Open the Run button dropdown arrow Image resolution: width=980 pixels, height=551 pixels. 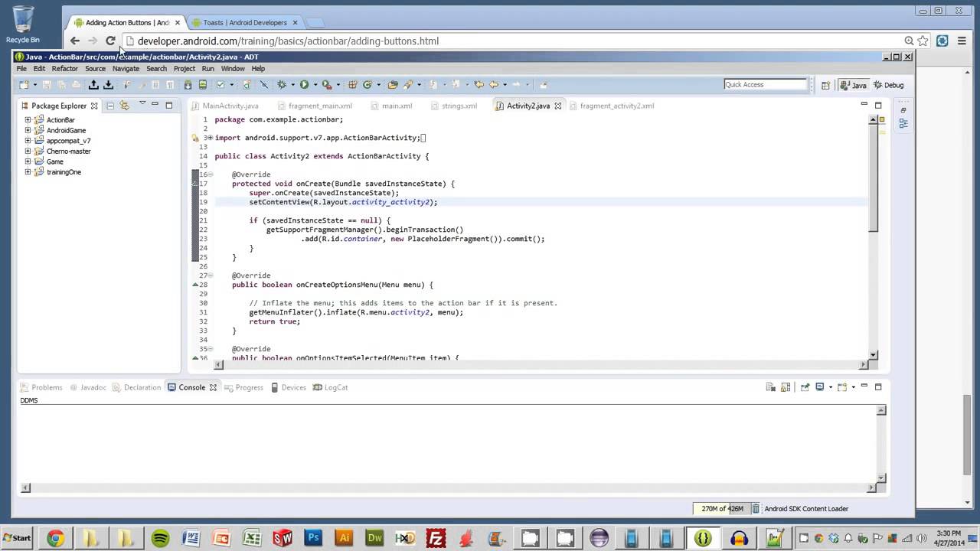pyautogui.click(x=314, y=85)
